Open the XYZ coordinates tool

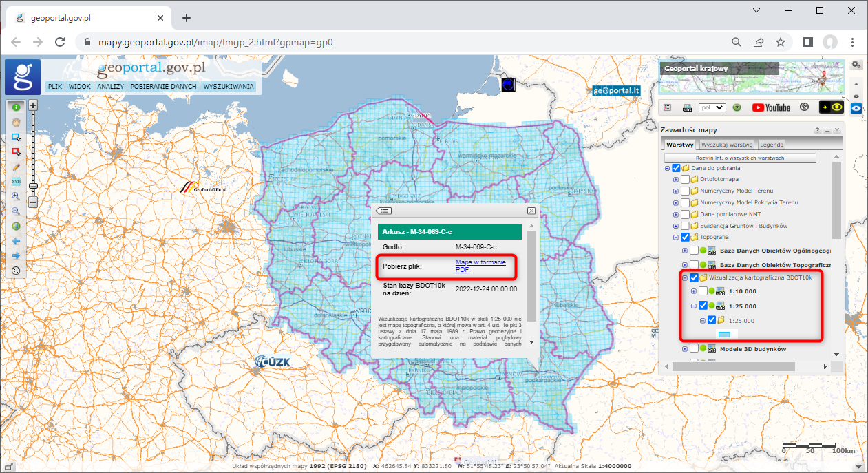(x=16, y=181)
